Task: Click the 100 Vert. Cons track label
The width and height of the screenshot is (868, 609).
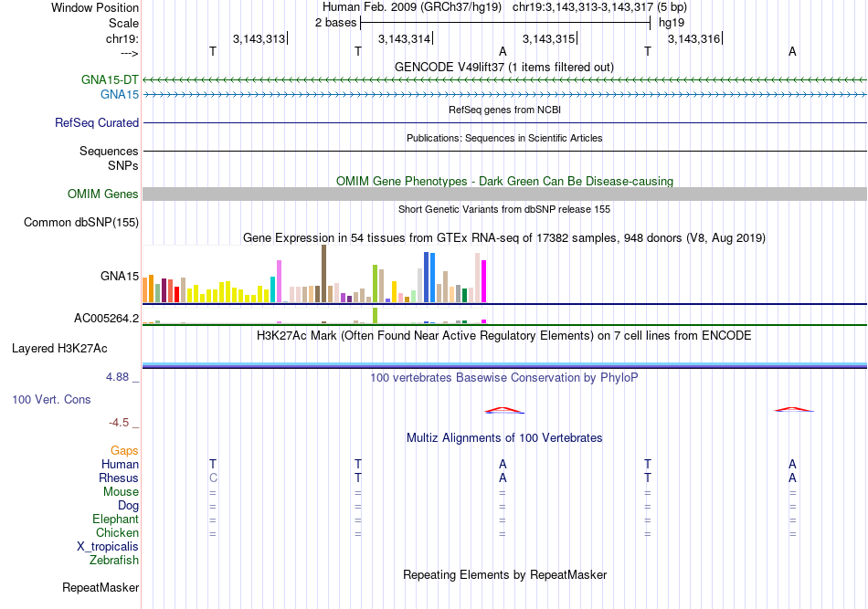Action: coord(51,399)
